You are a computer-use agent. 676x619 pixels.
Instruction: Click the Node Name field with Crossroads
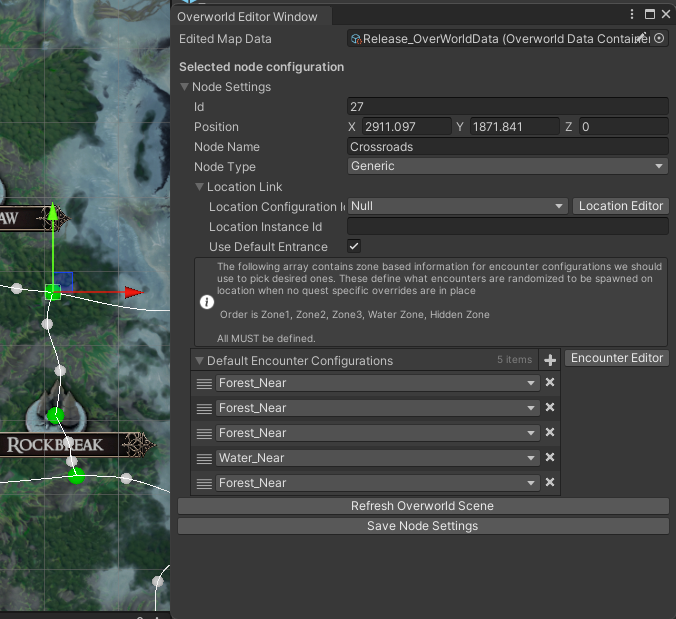pos(508,147)
